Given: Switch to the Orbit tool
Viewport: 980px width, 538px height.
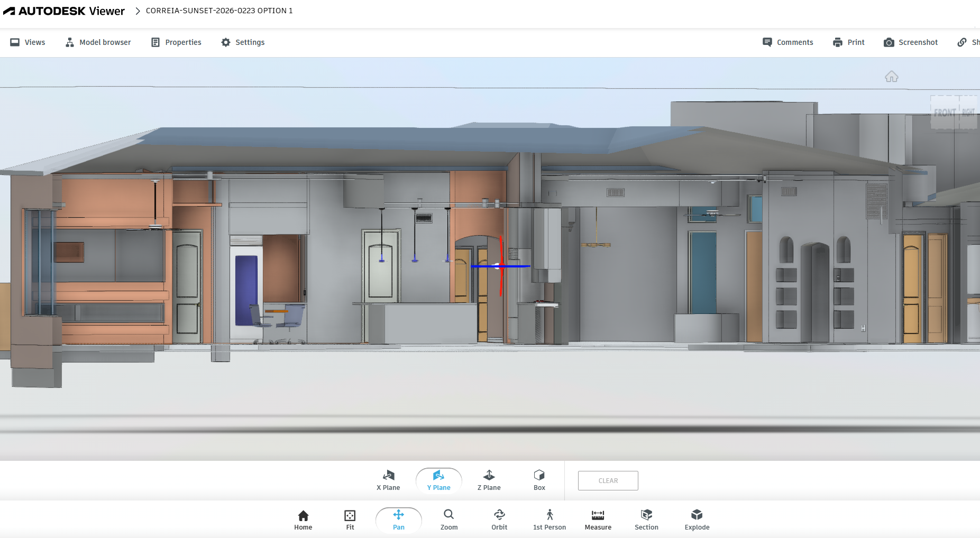Looking at the screenshot, I should click(499, 519).
